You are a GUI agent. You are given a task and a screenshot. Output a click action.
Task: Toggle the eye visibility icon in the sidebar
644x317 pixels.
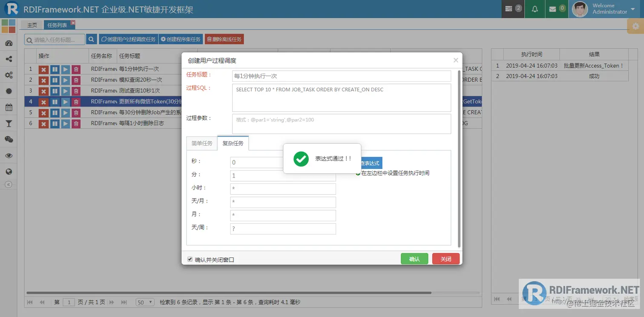coord(9,156)
